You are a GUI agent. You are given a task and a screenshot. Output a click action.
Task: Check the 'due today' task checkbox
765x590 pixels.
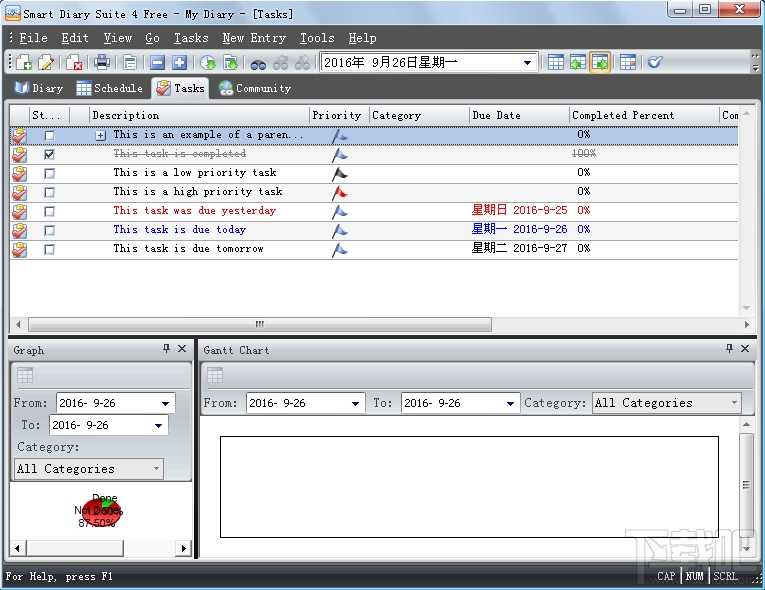[49, 230]
